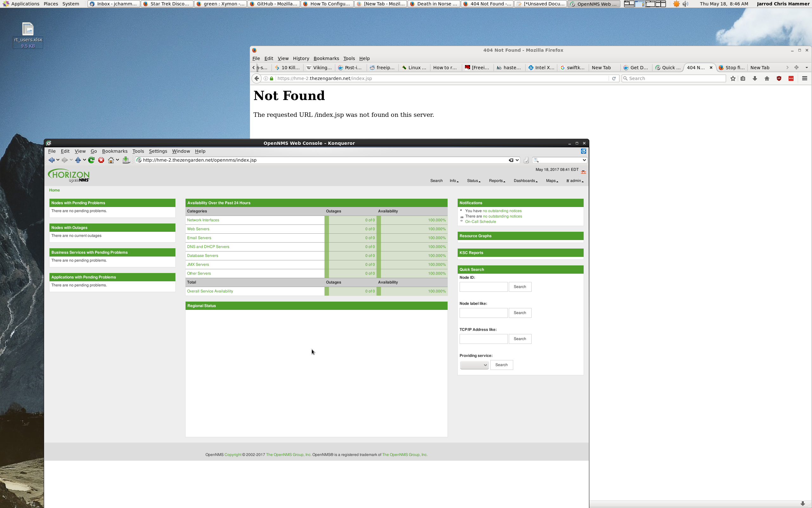Expand Konqueror Back history dropdown arrow
Screen dimensions: 812x508
tap(58, 160)
